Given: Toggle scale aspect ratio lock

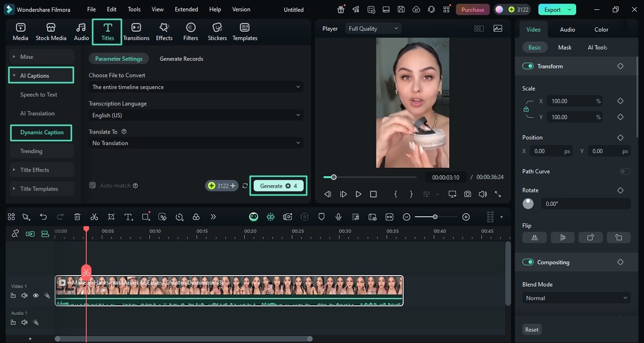Looking at the screenshot, I should pyautogui.click(x=526, y=109).
